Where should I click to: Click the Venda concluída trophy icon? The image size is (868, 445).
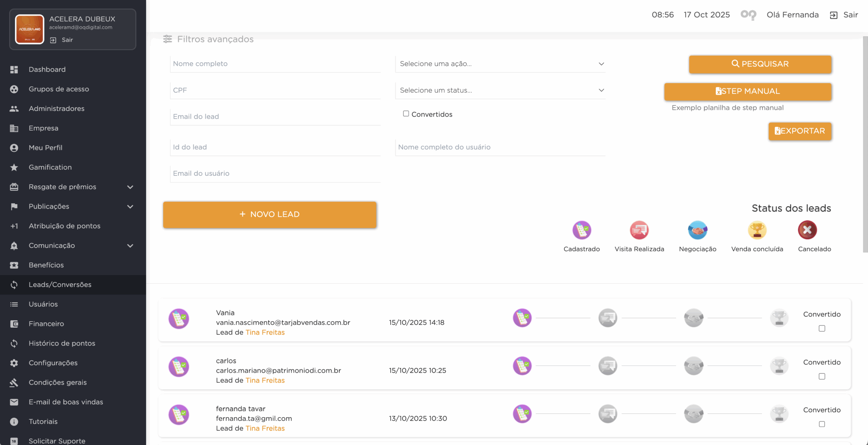(757, 230)
